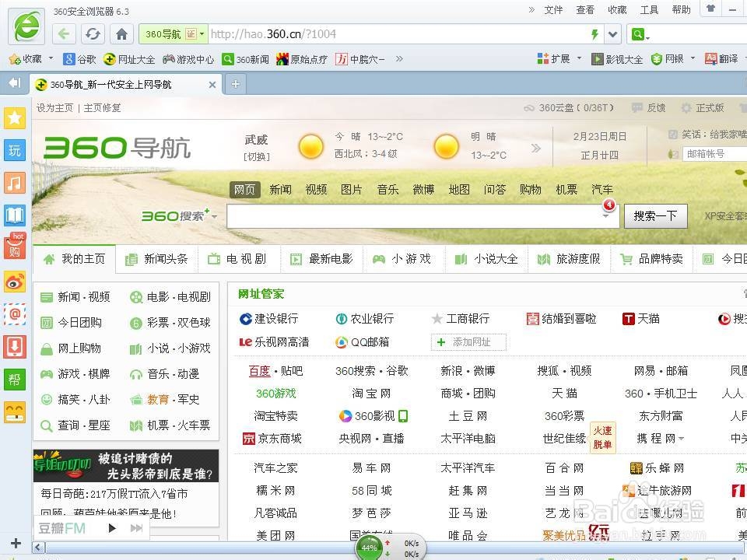Image resolution: width=747 pixels, height=560 pixels.
Task: Open the 工具 menu
Action: (649, 9)
